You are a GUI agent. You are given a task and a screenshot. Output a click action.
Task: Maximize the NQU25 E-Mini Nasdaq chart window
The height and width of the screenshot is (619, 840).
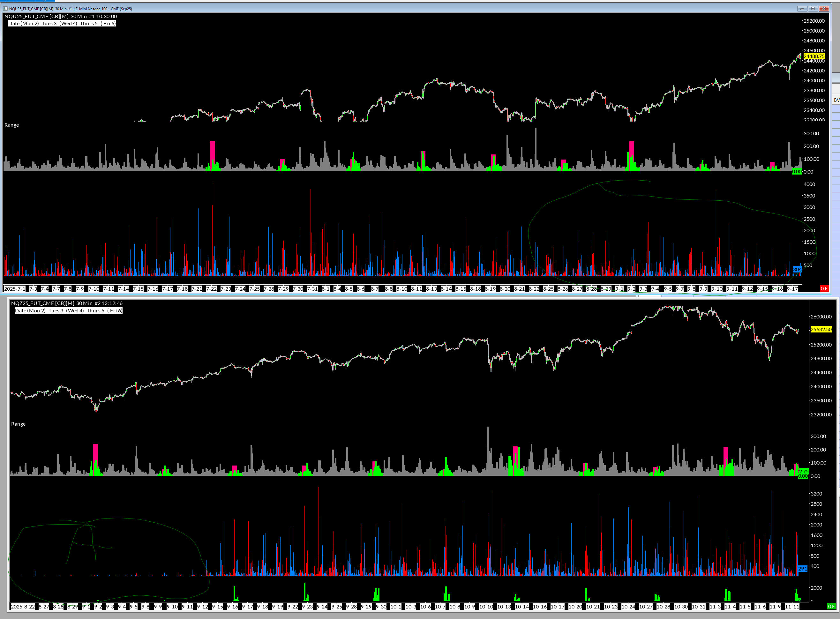813,9
